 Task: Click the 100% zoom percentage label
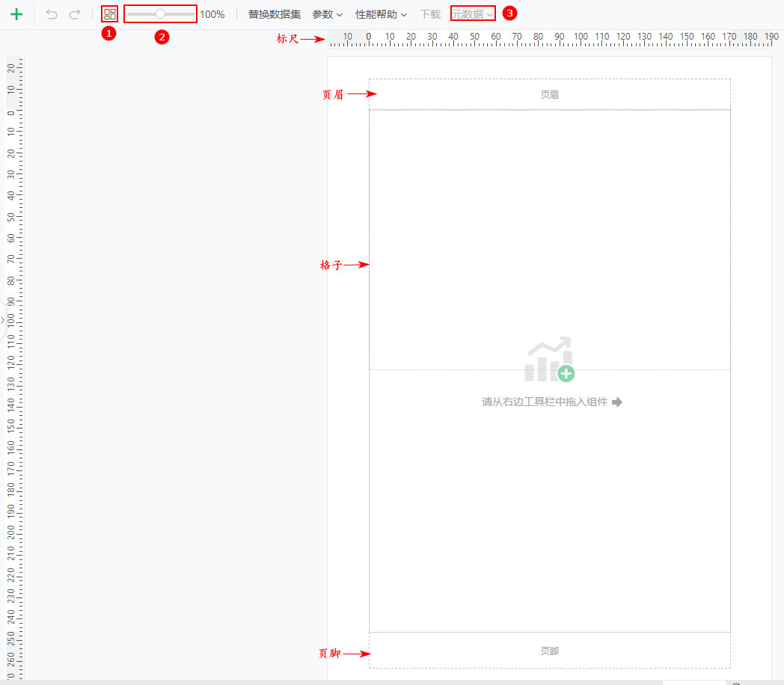212,13
